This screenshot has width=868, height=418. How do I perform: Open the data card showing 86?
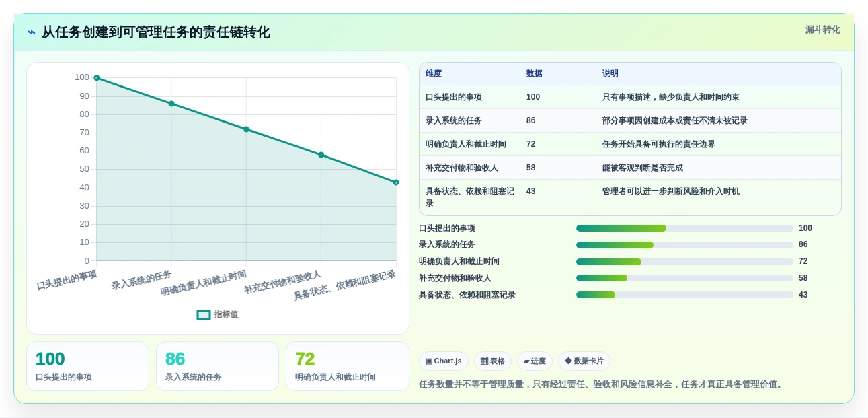[217, 366]
